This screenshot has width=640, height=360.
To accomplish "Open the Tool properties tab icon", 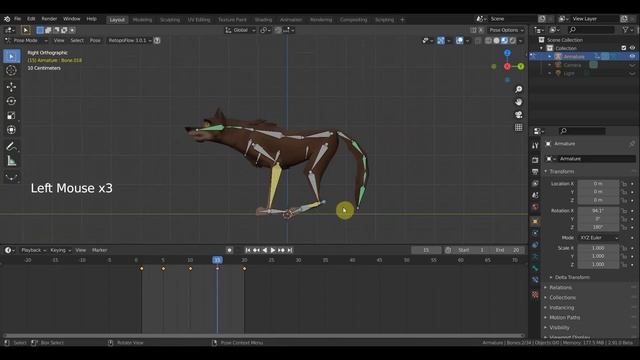I will pyautogui.click(x=535, y=146).
